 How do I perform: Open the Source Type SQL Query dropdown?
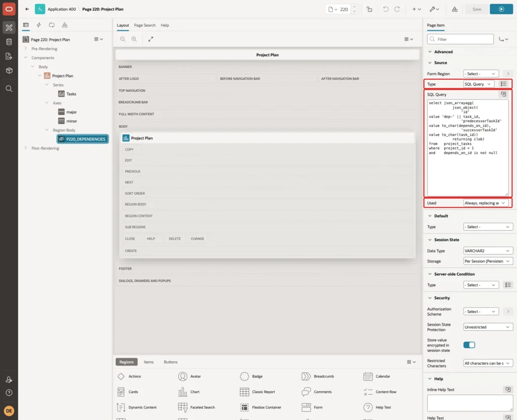(479, 84)
